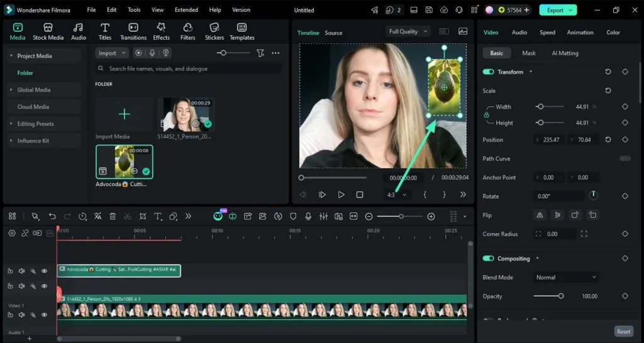This screenshot has width=644, height=343.
Task: Add a Rotate keyframe diamond
Action: [x=625, y=196]
